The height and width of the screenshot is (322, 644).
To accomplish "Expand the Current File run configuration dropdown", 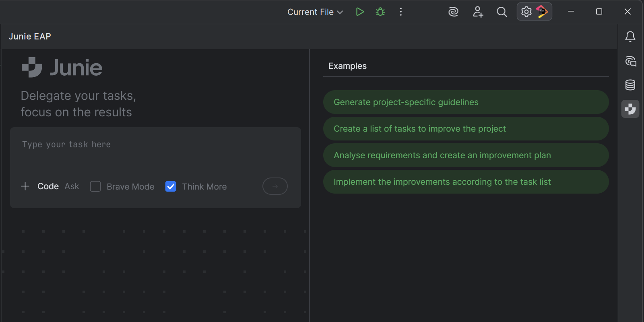I will pyautogui.click(x=315, y=12).
